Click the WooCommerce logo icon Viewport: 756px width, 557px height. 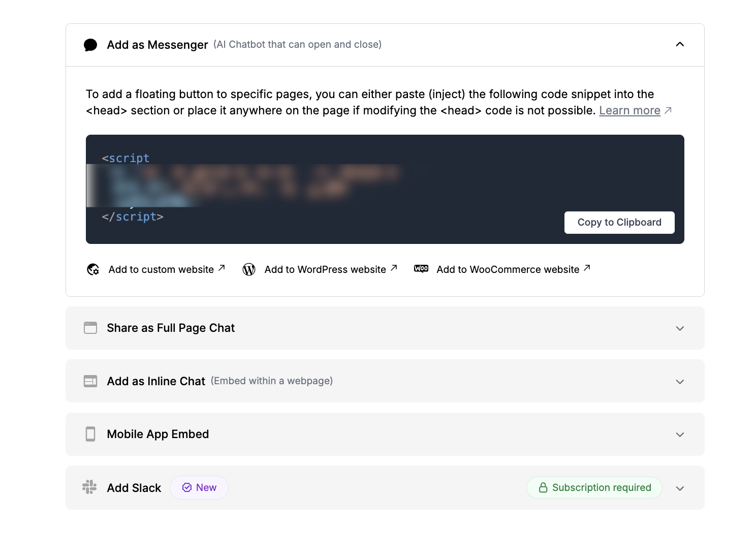point(421,269)
